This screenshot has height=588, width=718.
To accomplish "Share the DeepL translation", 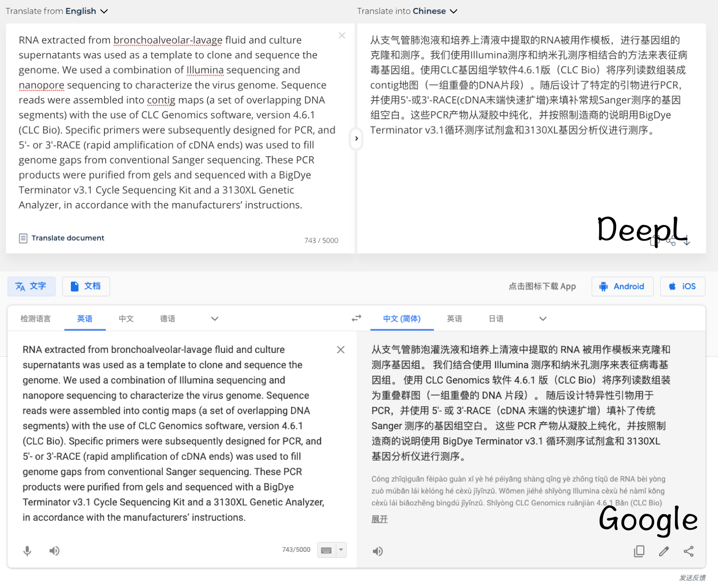I will coord(671,241).
